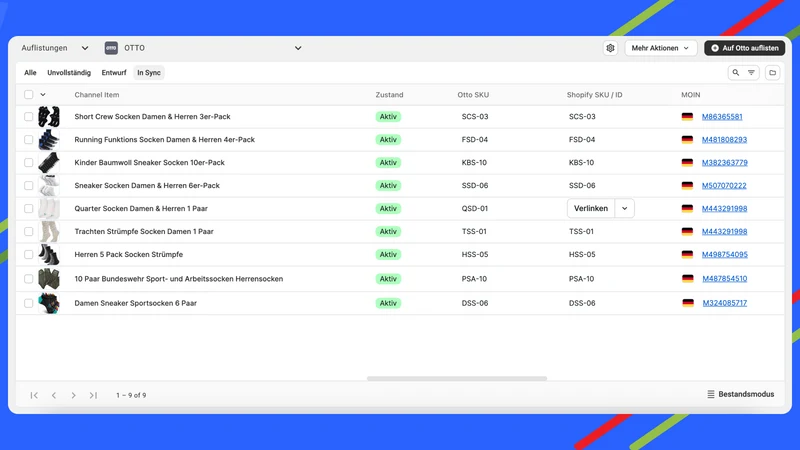Expand the Verlinken split-button arrow

[624, 209]
